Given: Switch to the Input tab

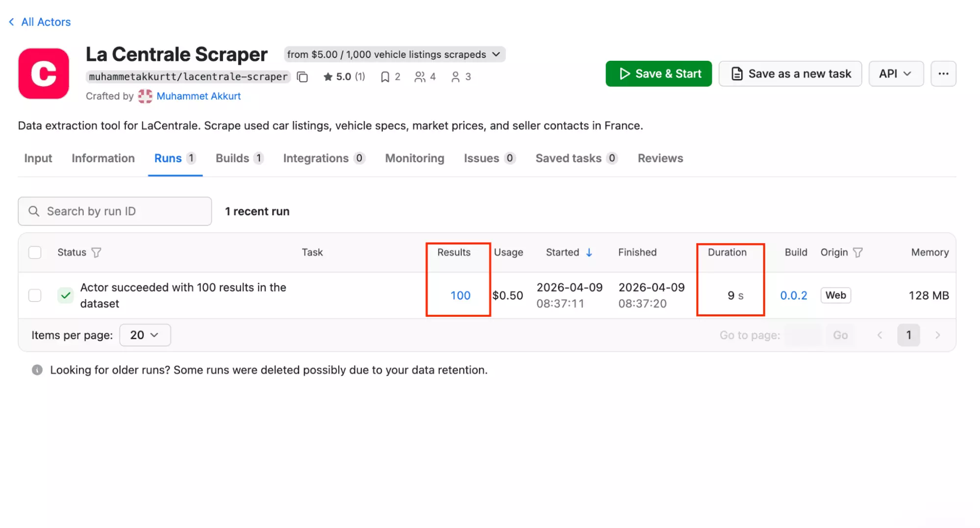Looking at the screenshot, I should [38, 158].
